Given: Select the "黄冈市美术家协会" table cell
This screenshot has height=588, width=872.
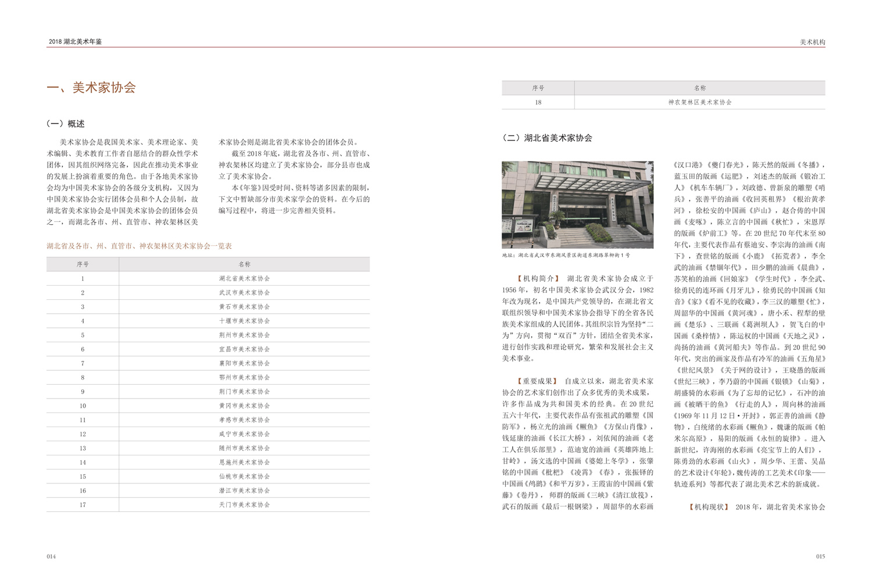Looking at the screenshot, I should [x=245, y=406].
